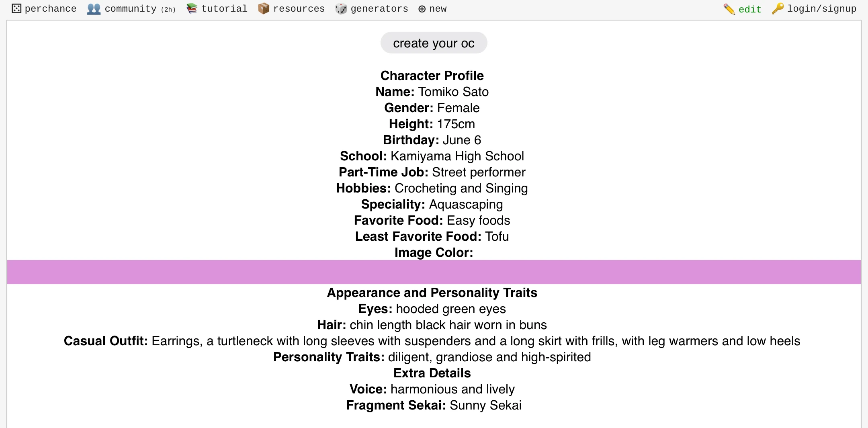The height and width of the screenshot is (428, 868).
Task: Select the edit pencil icon
Action: pyautogui.click(x=729, y=8)
